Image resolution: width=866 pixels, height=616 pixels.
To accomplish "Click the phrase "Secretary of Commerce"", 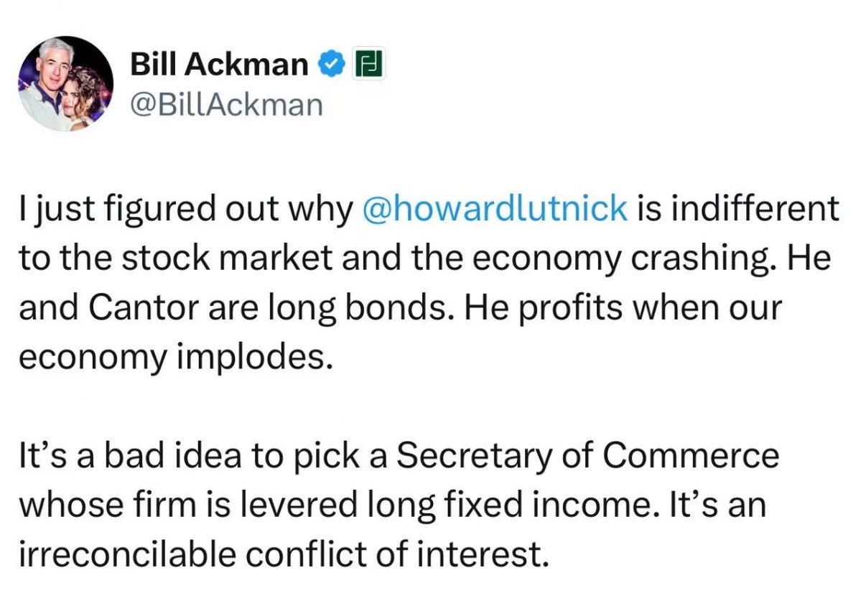I will 587,456.
